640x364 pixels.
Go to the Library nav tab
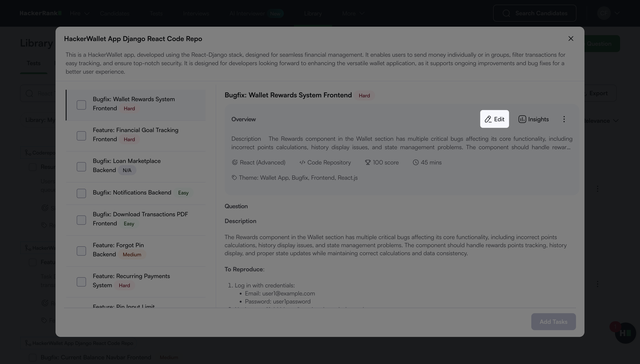313,14
